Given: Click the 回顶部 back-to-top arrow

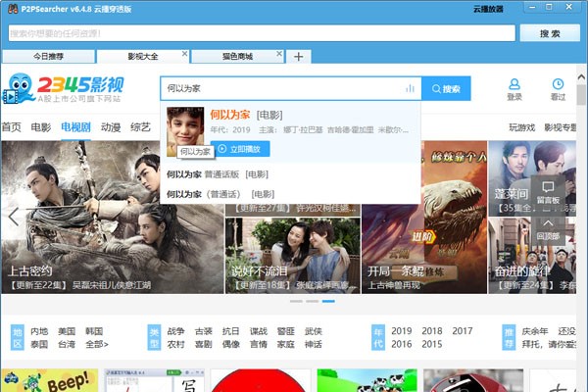Looking at the screenshot, I should pos(548,229).
